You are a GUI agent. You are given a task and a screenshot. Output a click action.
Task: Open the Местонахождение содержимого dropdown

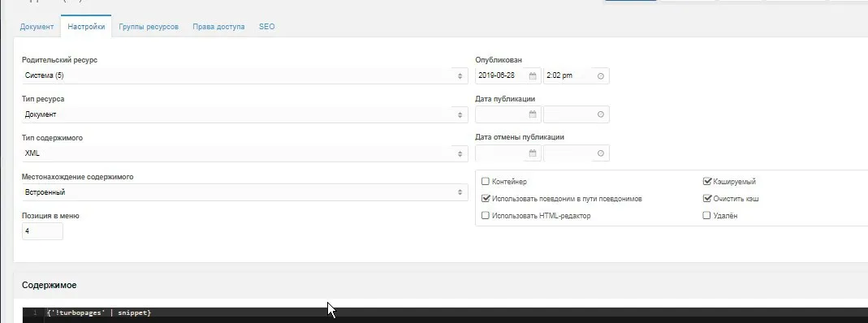[244, 192]
